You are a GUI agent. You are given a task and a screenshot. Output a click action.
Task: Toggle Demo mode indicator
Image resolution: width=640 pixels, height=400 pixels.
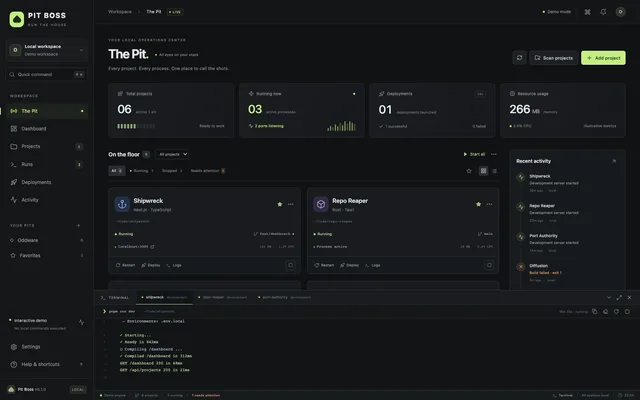(557, 12)
